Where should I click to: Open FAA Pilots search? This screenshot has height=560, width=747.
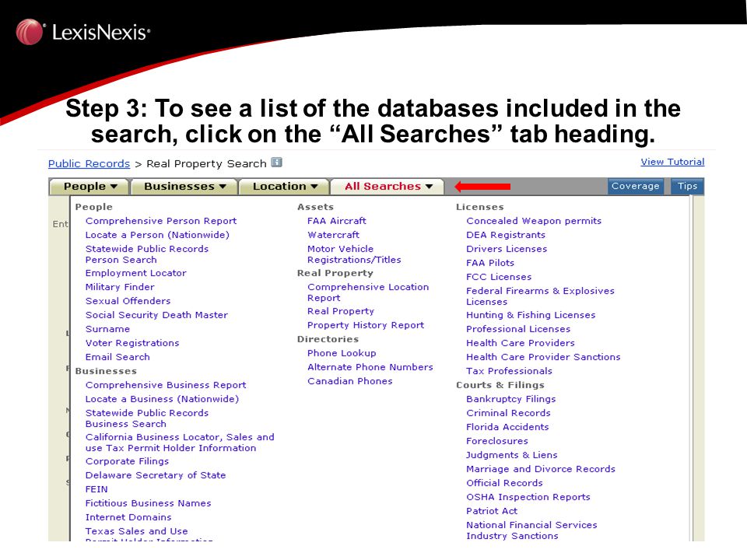[490, 263]
